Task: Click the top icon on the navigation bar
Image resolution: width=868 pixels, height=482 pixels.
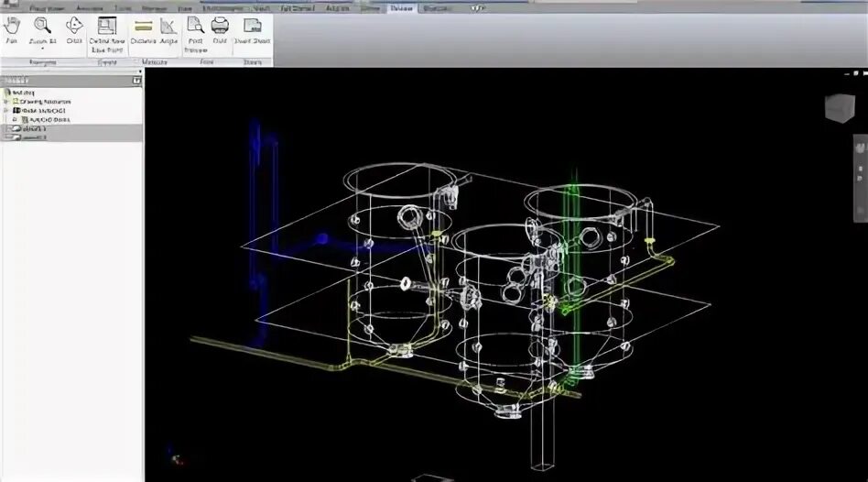Action: coord(860,148)
